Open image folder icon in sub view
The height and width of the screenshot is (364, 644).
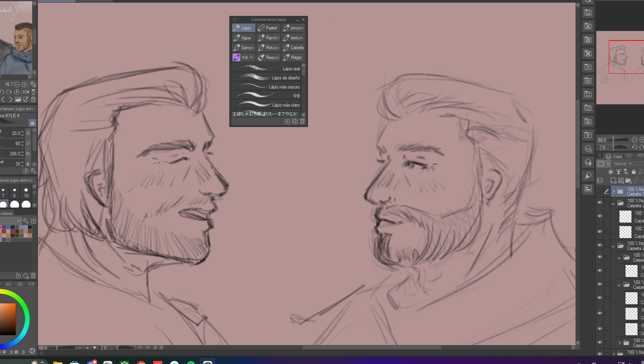(18, 99)
